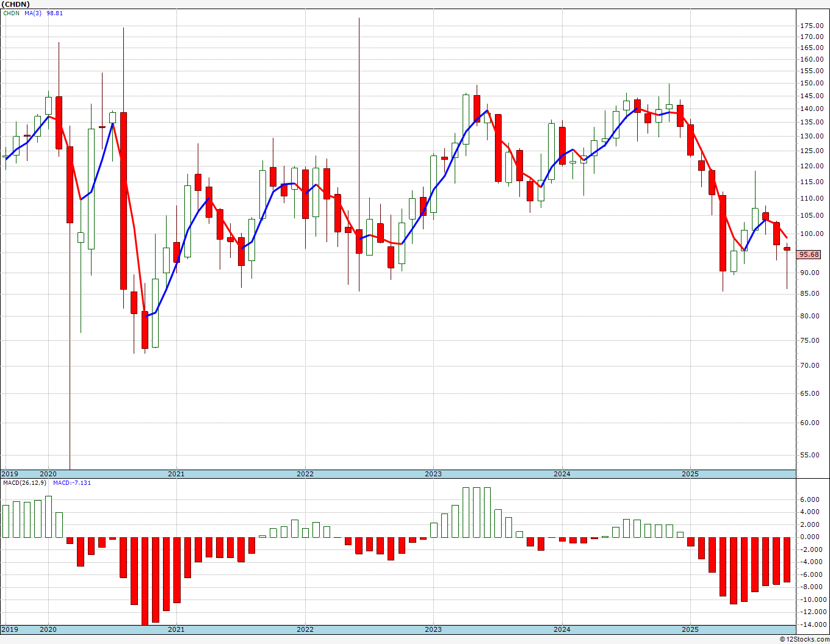Select the 155.00 price axis label

pyautogui.click(x=810, y=71)
